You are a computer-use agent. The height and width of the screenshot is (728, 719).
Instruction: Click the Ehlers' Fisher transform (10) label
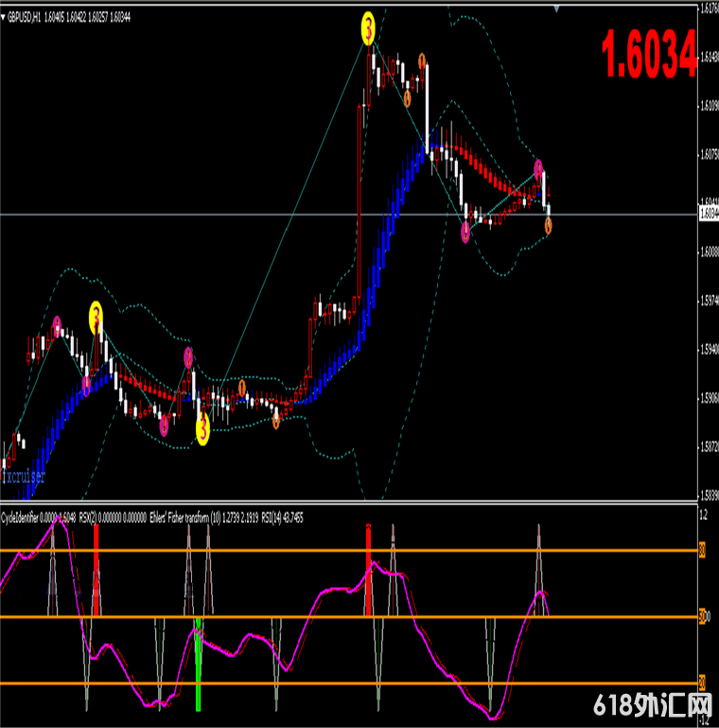click(185, 518)
